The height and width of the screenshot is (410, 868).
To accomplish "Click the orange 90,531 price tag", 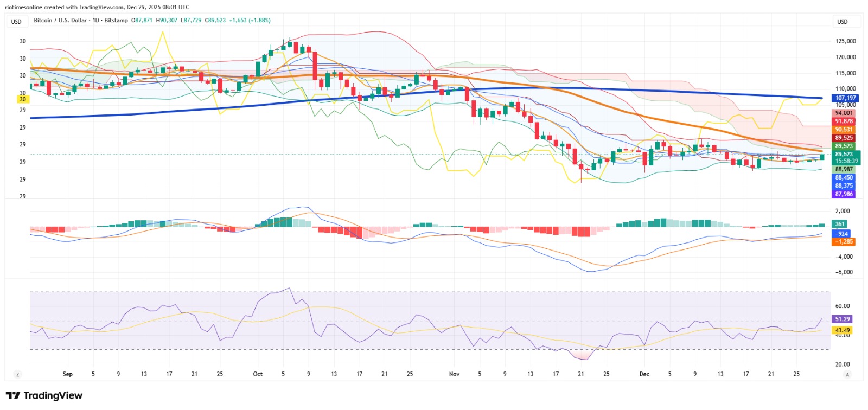I will pos(844,130).
